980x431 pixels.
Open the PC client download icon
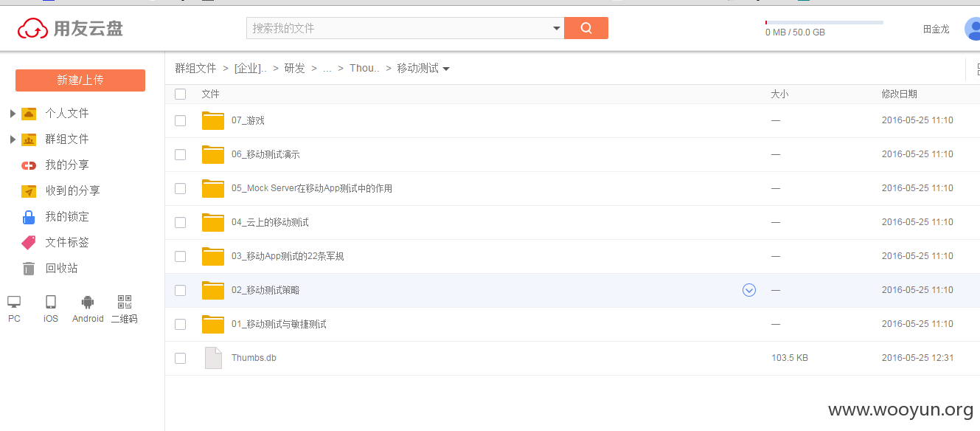[x=14, y=302]
